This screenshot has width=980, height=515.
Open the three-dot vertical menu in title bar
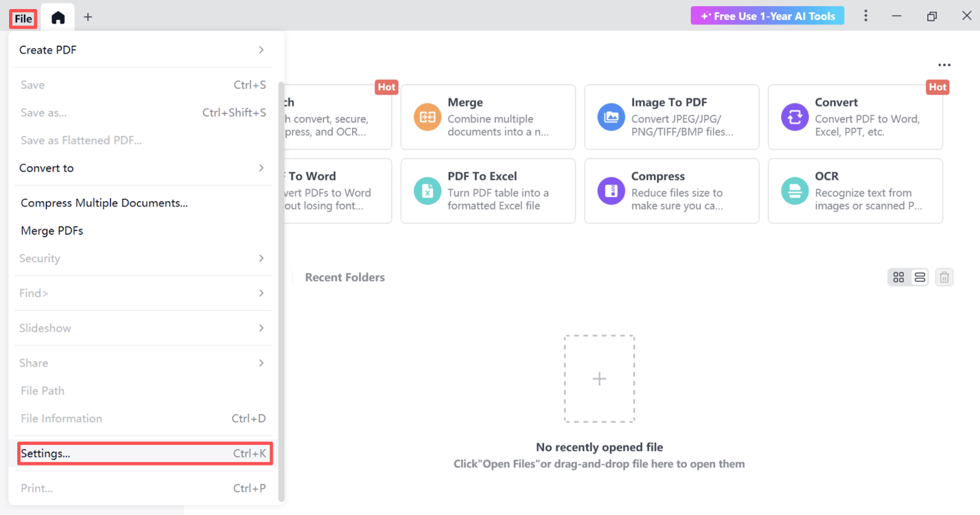coord(865,16)
